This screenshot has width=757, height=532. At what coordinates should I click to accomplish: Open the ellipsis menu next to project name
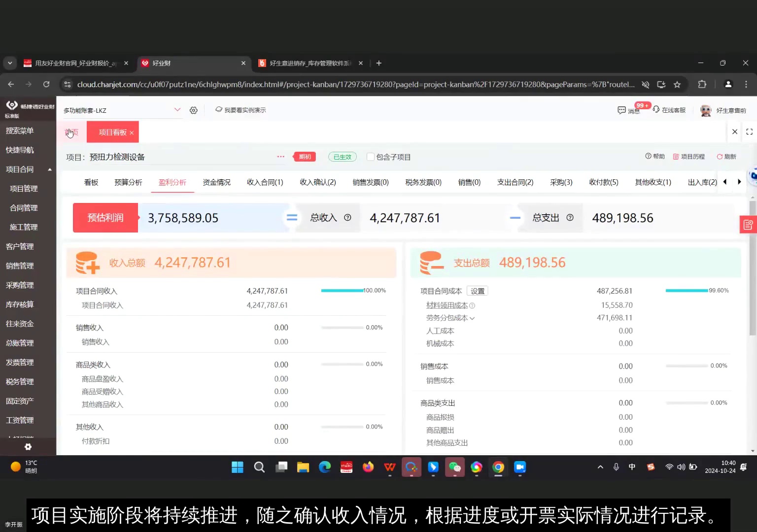point(280,156)
